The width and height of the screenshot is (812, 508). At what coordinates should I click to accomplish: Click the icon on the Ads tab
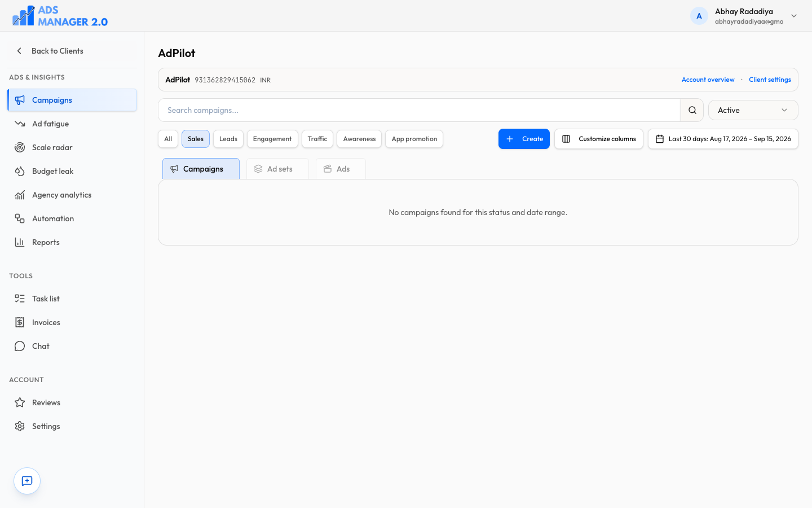(x=328, y=169)
